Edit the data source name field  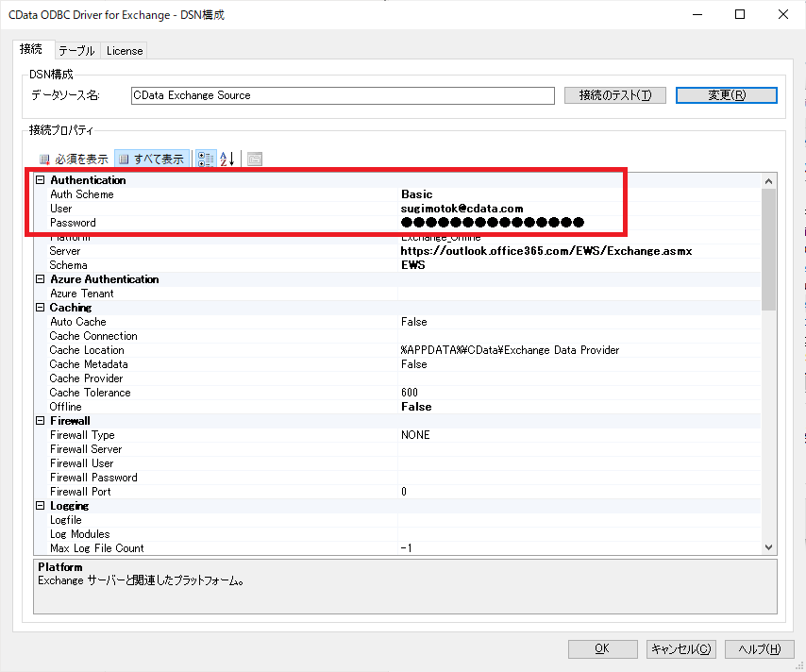343,95
